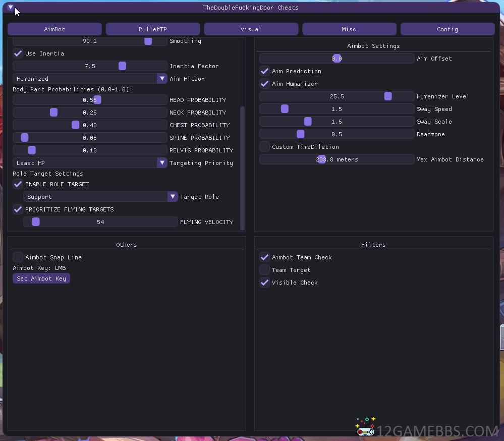
Task: Click the Sway Speed slider
Action: click(337, 109)
